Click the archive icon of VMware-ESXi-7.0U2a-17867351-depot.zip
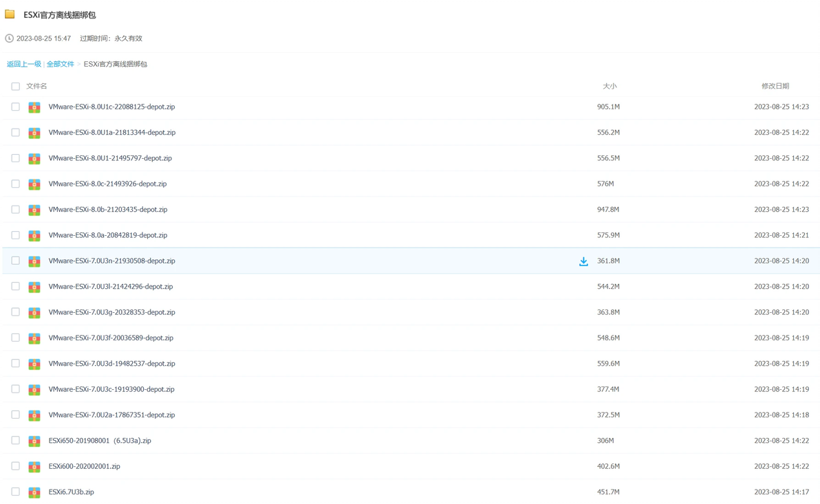The image size is (820, 504). pyautogui.click(x=34, y=415)
